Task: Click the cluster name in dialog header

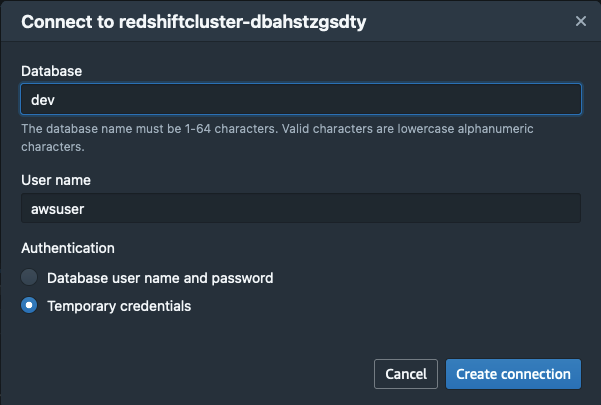Action: [243, 21]
